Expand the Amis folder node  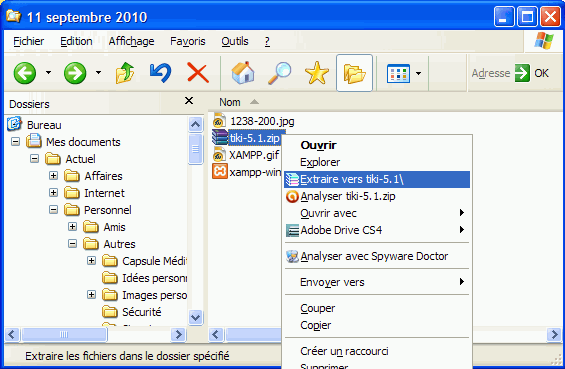click(72, 226)
